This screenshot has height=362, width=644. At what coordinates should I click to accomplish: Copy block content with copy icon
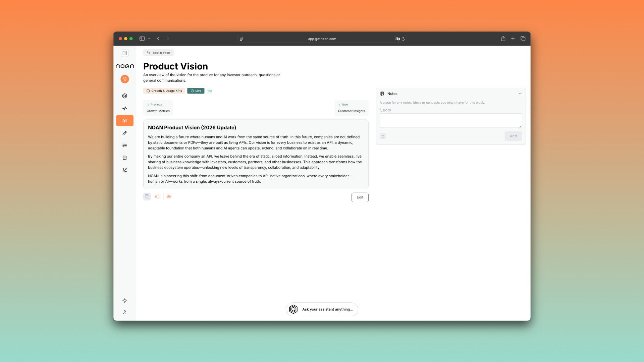click(147, 197)
